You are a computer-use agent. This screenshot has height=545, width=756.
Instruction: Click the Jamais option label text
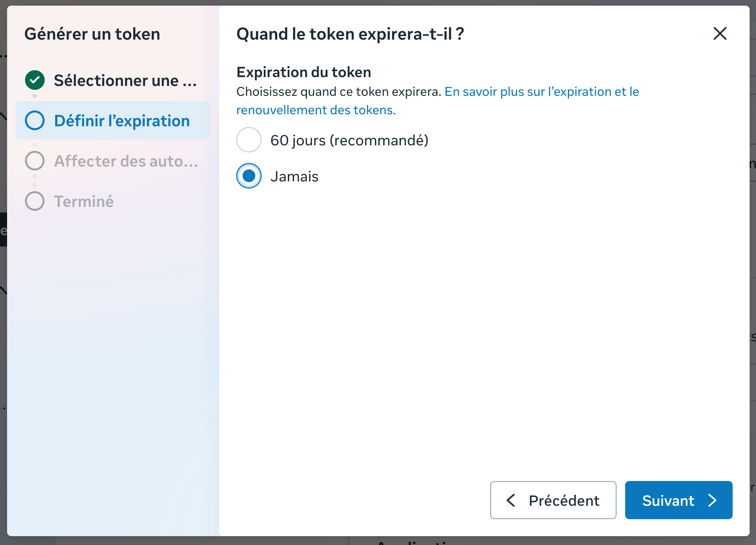294,176
